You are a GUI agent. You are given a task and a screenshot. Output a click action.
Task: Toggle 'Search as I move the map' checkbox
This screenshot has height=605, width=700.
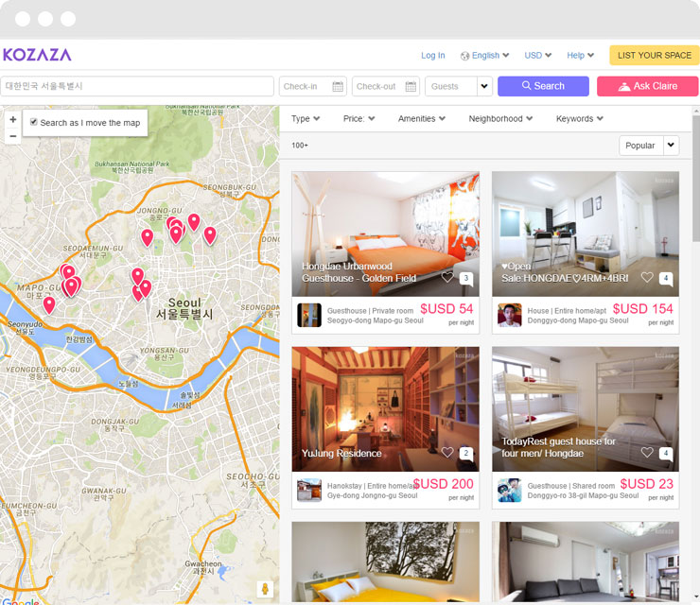pos(34,122)
